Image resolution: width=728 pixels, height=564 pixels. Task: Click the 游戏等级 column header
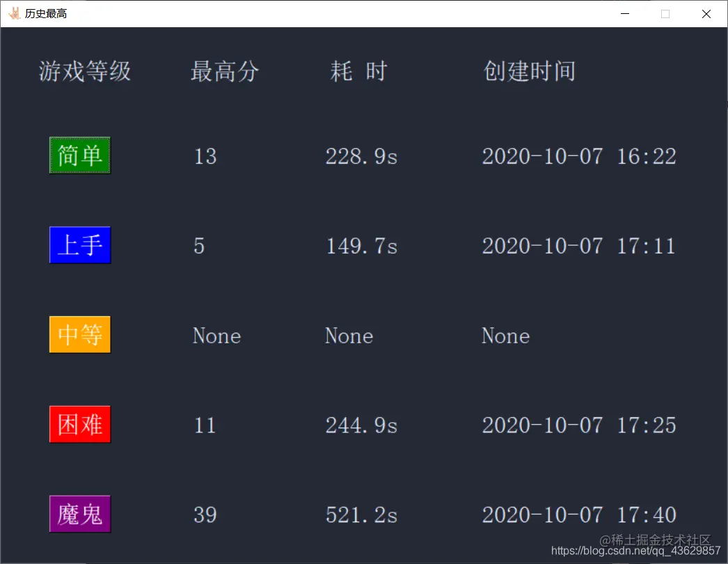click(84, 71)
